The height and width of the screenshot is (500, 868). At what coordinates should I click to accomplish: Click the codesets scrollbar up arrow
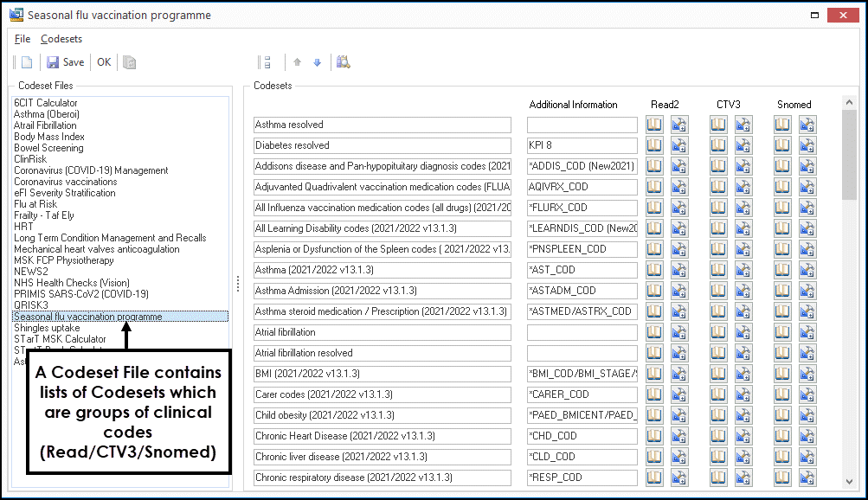pyautogui.click(x=849, y=102)
